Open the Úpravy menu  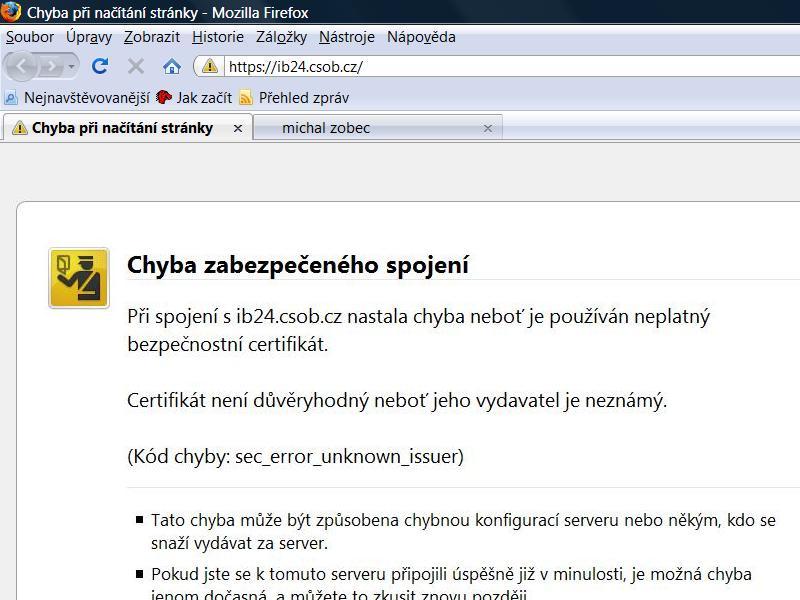pos(89,37)
